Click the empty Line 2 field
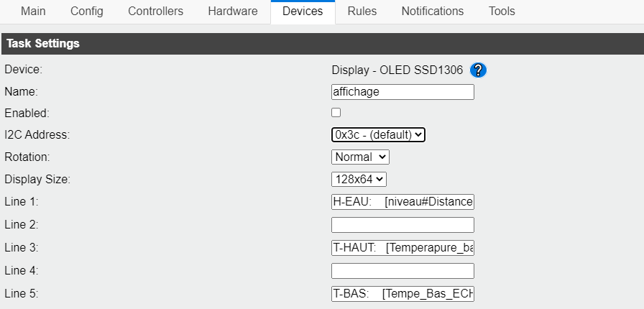The image size is (644, 309). coord(402,225)
